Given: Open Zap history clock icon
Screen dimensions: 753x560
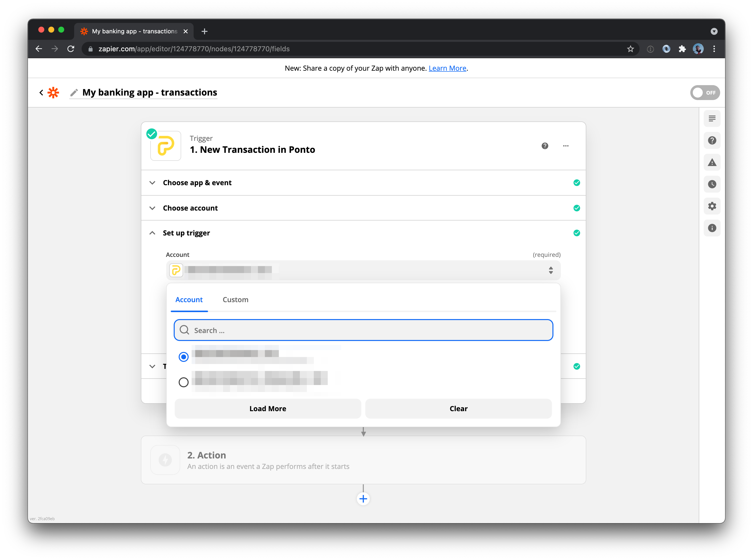Looking at the screenshot, I should (x=712, y=184).
